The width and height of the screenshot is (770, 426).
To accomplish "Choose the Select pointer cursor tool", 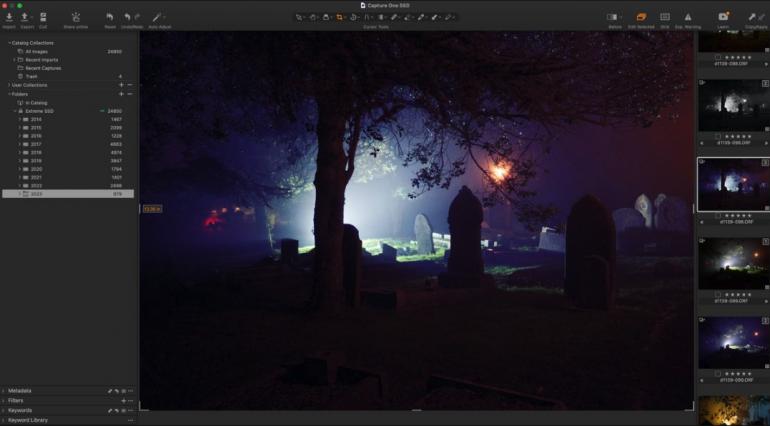I will (x=299, y=17).
